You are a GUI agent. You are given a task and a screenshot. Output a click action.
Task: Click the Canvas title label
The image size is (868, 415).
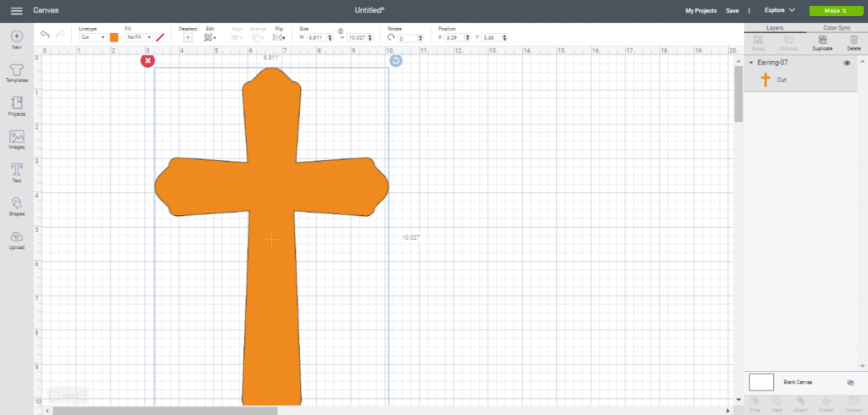[46, 10]
